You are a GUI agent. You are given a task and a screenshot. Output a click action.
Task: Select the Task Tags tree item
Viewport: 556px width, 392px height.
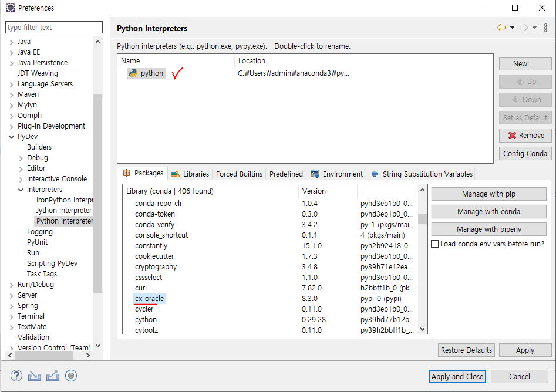click(x=42, y=274)
